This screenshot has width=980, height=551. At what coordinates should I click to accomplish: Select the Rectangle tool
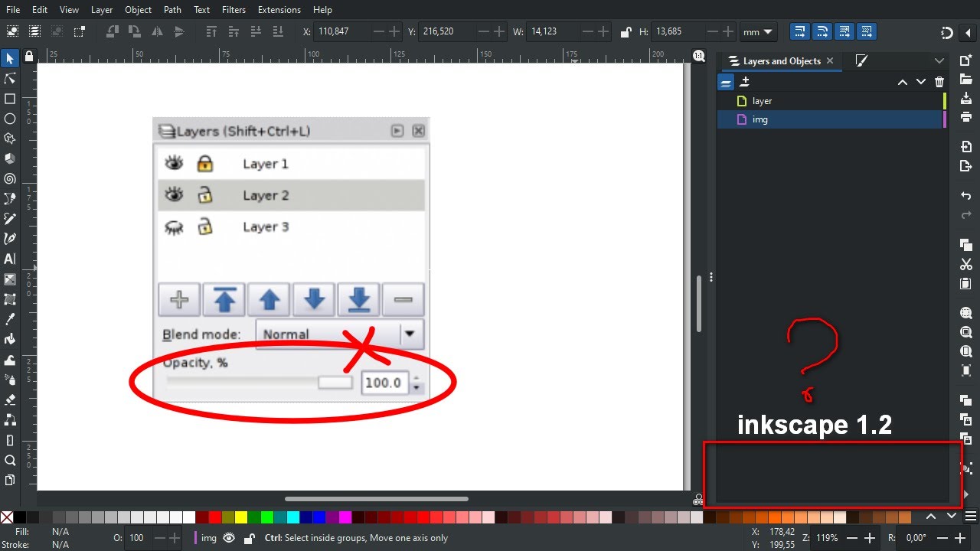pos(10,99)
